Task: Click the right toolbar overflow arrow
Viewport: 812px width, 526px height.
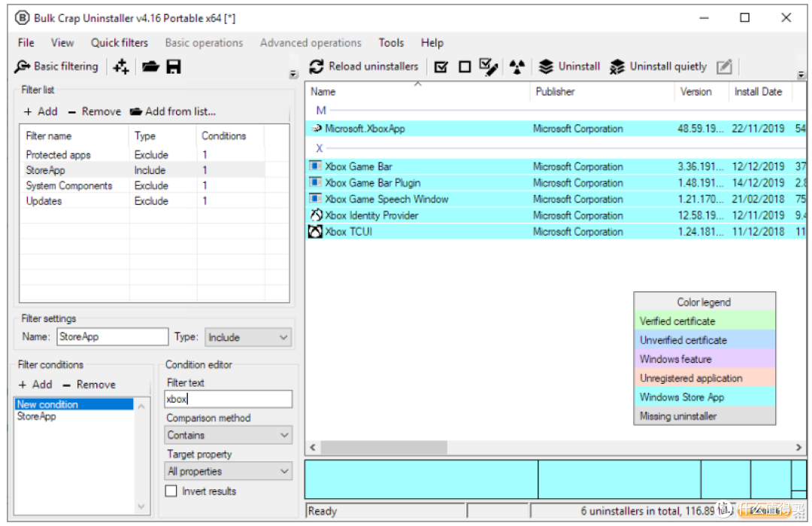Action: point(801,74)
